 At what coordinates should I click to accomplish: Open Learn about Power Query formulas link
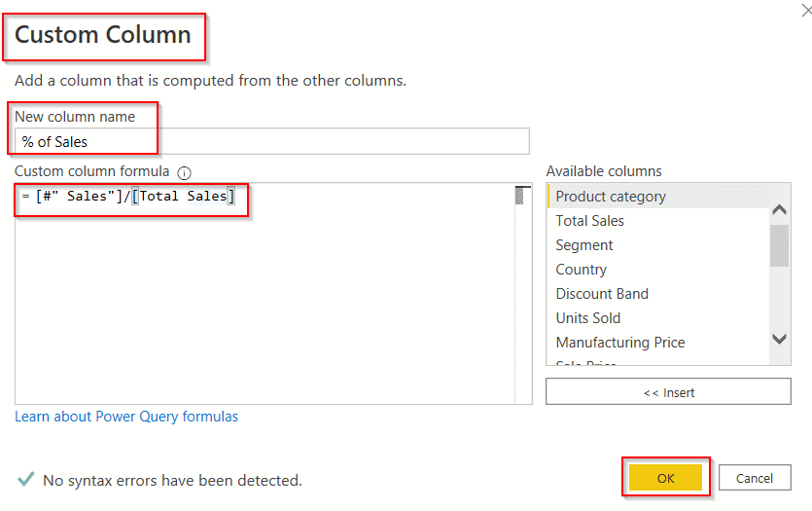coord(126,417)
